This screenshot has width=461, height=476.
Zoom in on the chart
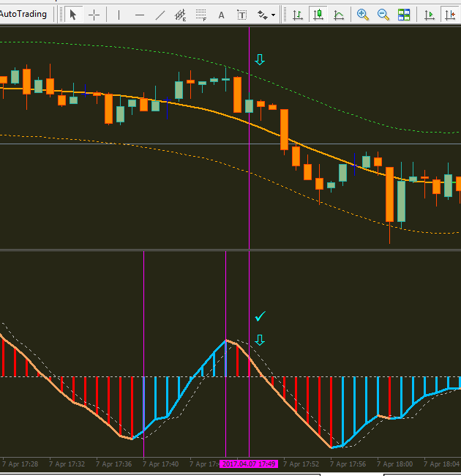click(363, 15)
